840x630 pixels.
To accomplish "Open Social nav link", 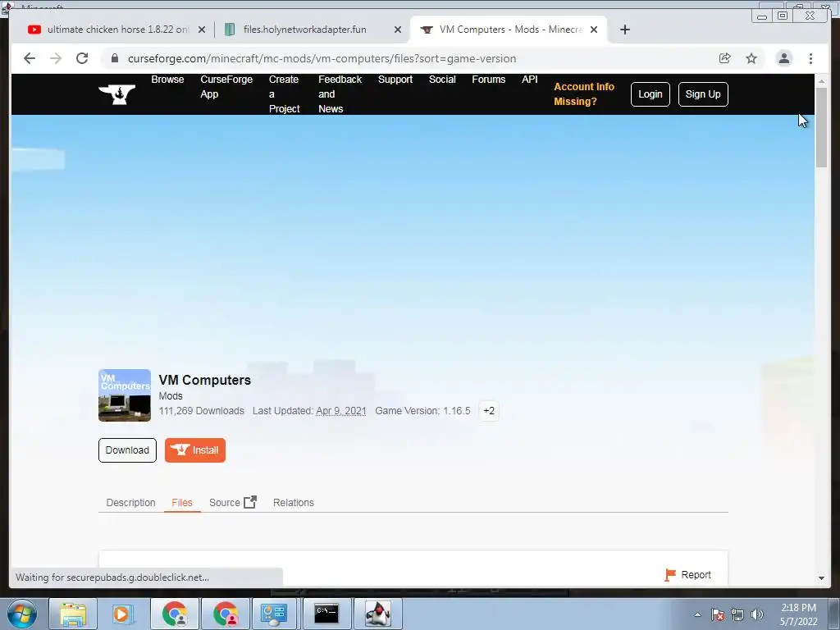I will (x=442, y=80).
